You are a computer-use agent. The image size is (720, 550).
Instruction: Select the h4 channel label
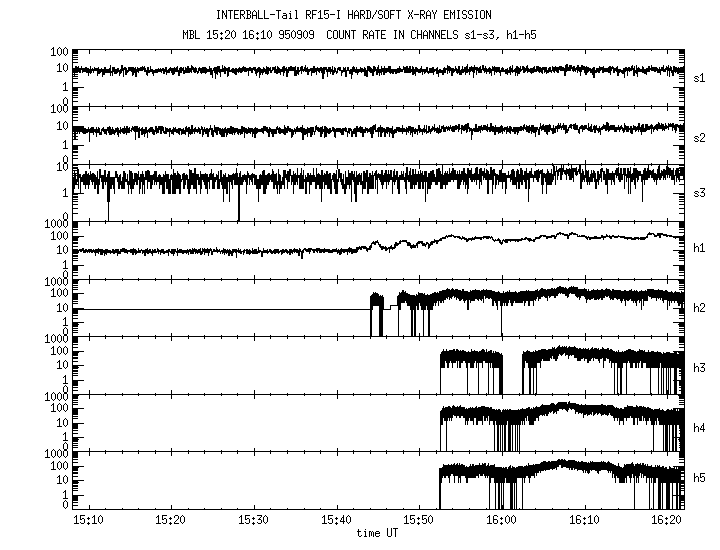pyautogui.click(x=699, y=427)
